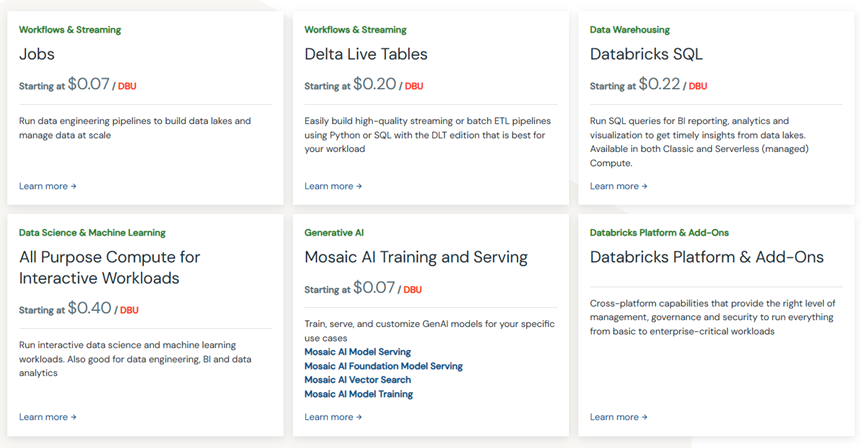Screen dimensions: 862x448
Task: Open the Mosaic AI Vector Search link
Action: (357, 380)
